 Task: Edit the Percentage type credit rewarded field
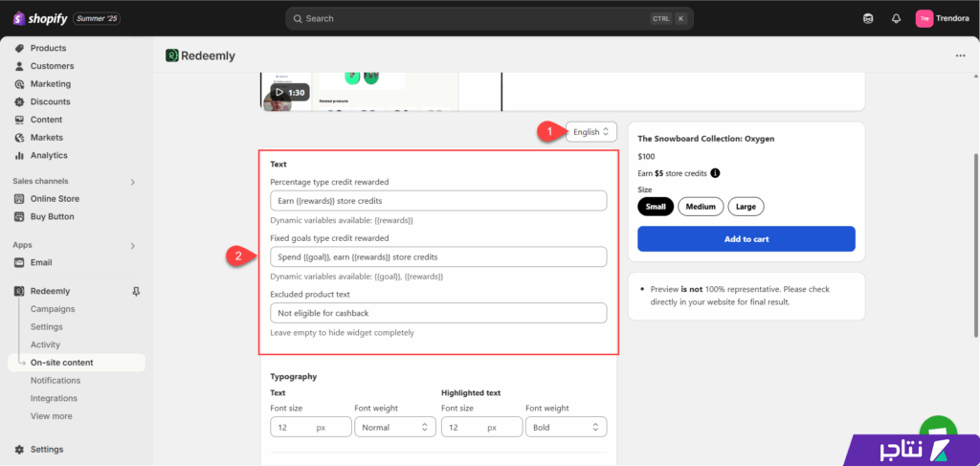[x=438, y=201]
